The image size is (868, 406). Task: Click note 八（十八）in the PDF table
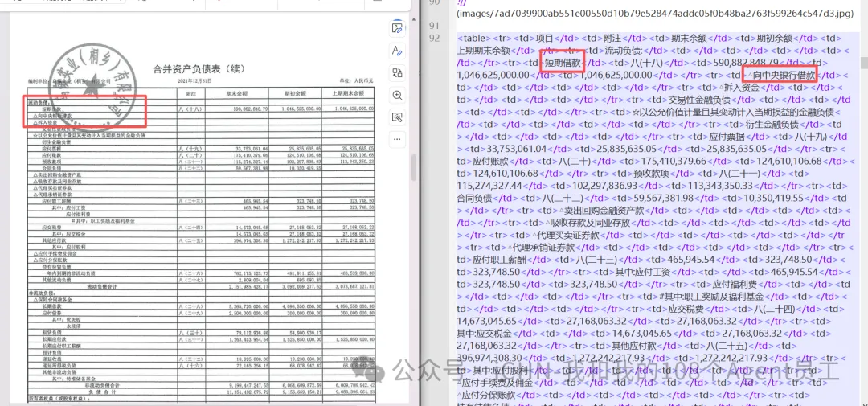pyautogui.click(x=190, y=109)
